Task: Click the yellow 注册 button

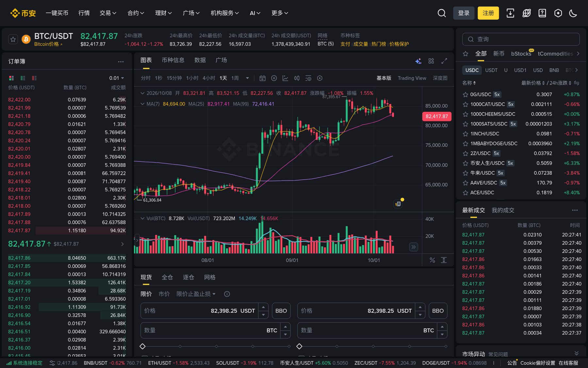Action: 488,13
